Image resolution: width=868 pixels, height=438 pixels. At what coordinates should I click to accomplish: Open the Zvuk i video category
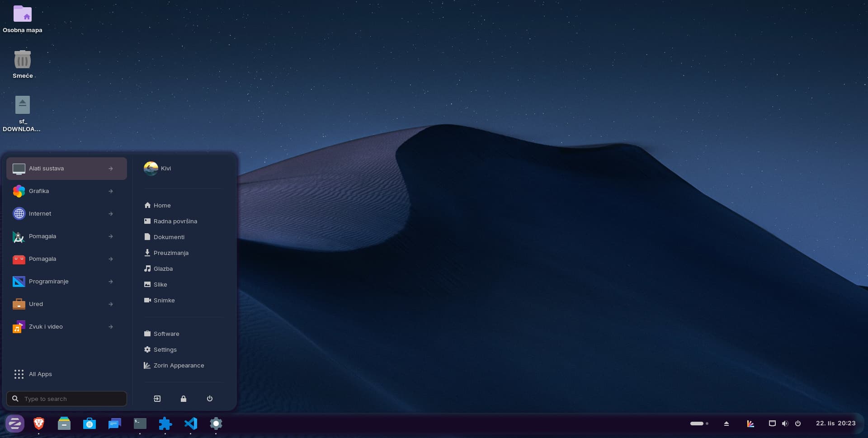[x=66, y=327]
